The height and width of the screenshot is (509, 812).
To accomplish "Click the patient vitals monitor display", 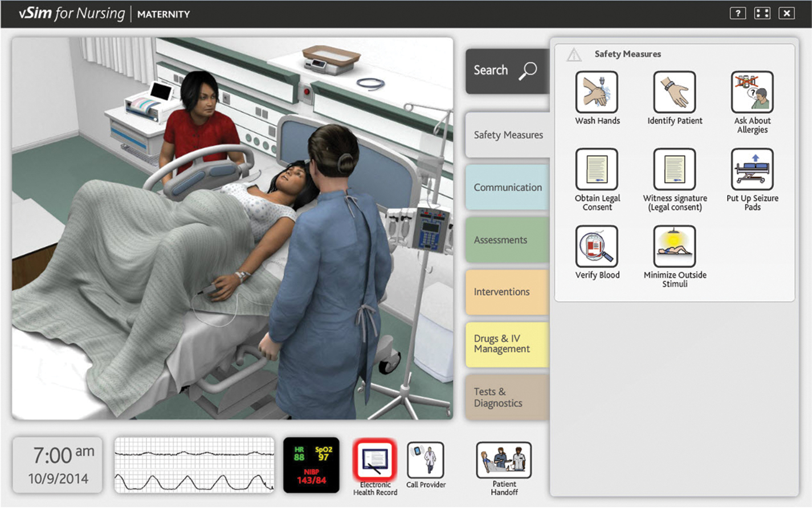I will 312,466.
